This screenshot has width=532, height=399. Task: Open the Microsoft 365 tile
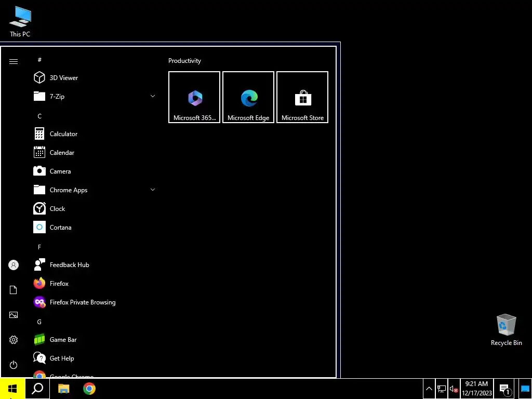tap(194, 97)
